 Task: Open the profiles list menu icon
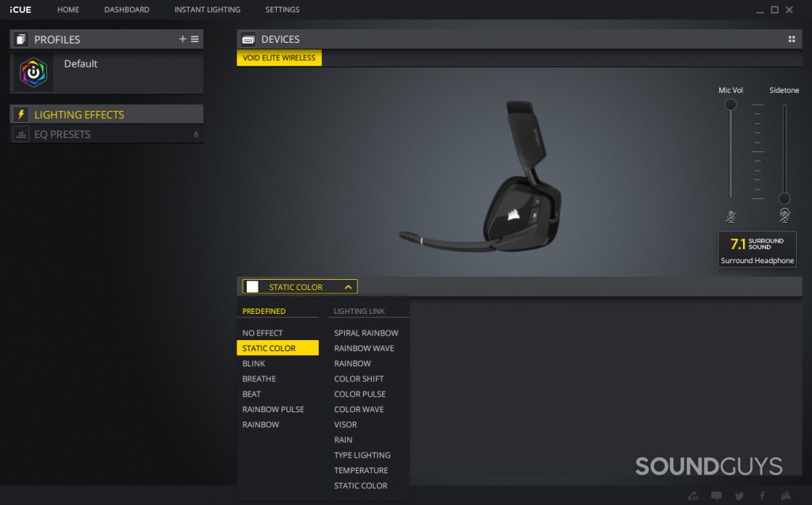(195, 39)
